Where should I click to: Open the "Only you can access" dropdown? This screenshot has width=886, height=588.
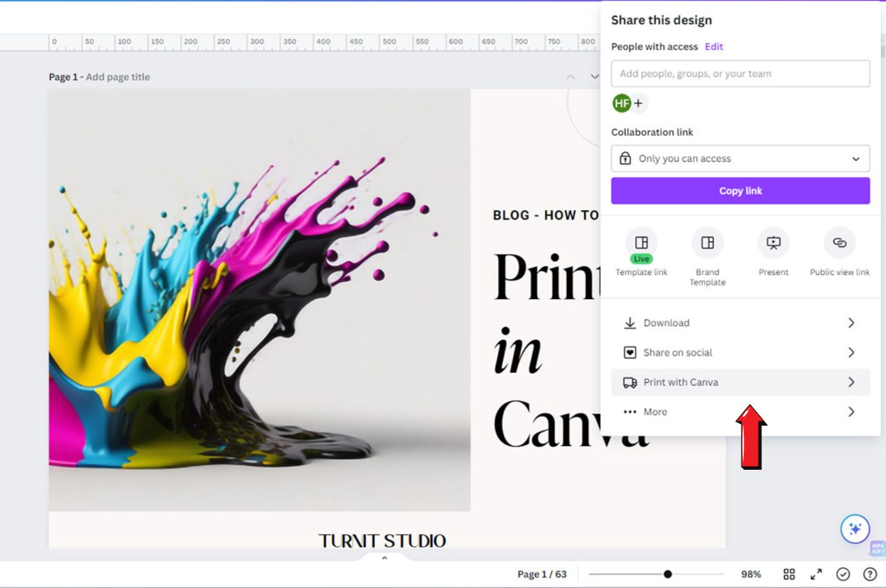pyautogui.click(x=740, y=158)
